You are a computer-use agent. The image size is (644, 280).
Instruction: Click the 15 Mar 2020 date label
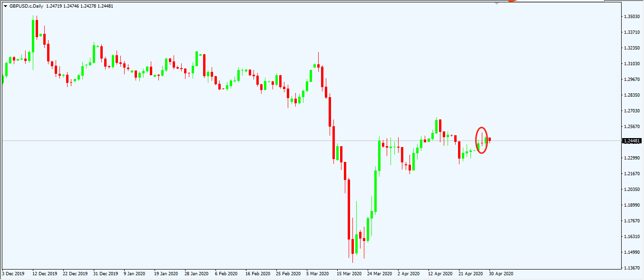click(349, 274)
